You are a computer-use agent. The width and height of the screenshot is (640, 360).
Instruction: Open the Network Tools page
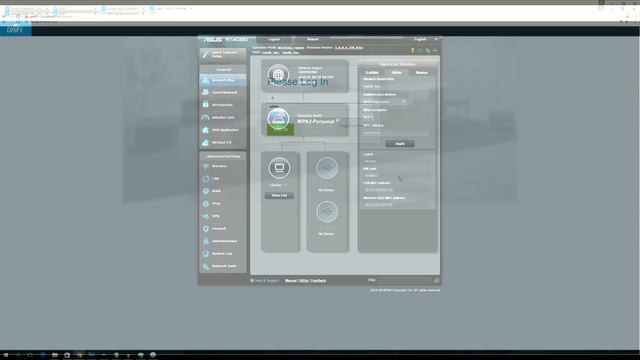click(223, 266)
